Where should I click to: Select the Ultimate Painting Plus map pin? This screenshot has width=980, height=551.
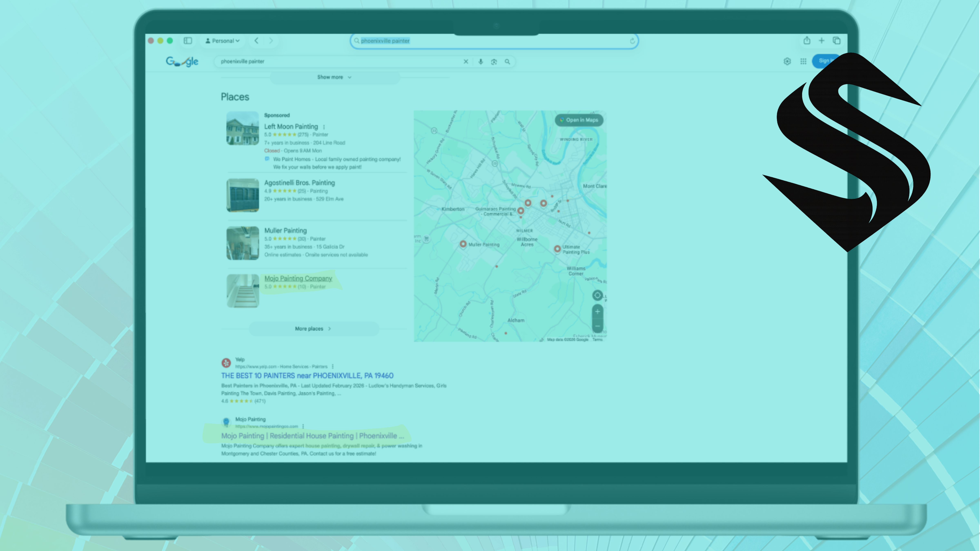557,249
